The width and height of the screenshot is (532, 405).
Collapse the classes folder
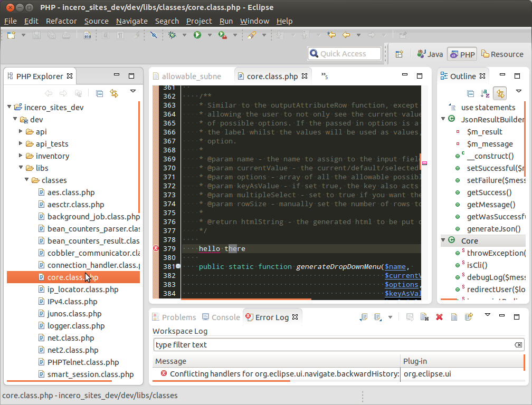27,180
